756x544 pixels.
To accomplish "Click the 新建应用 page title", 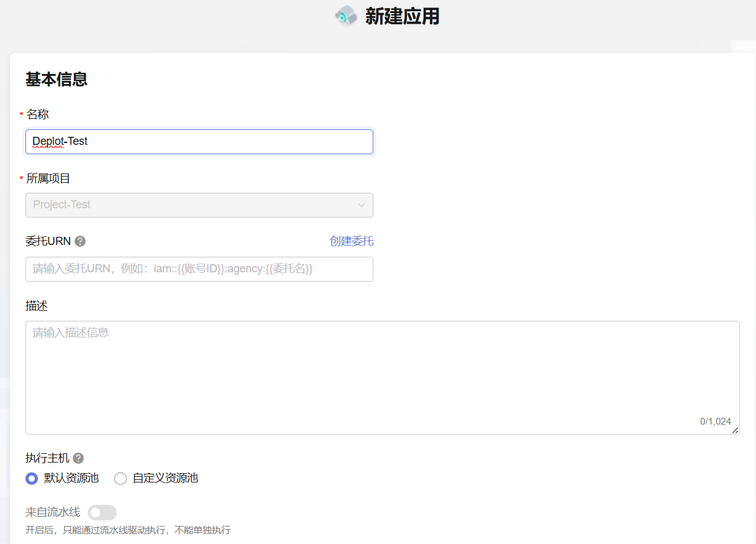I will tap(403, 17).
